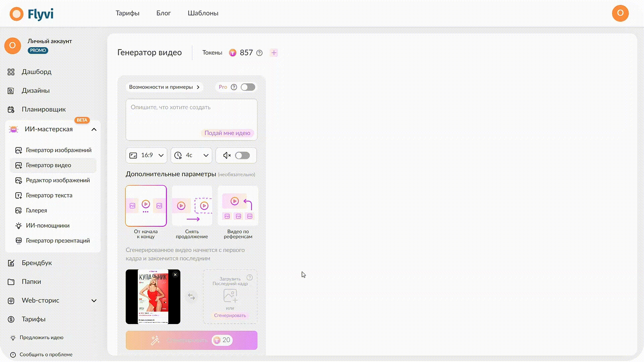The width and height of the screenshot is (644, 362).
Task: Open the profile avatar in the top-right corner
Action: (x=620, y=13)
